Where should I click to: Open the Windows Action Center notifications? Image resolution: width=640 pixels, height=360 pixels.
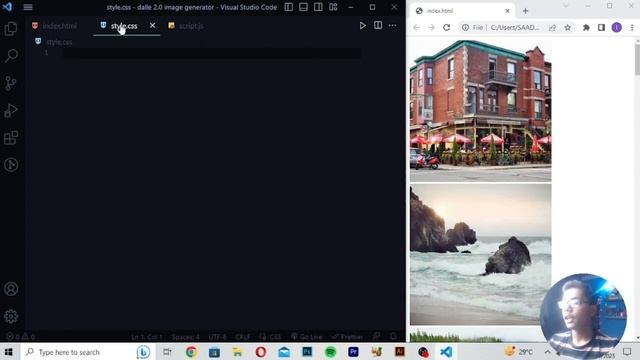(627, 352)
